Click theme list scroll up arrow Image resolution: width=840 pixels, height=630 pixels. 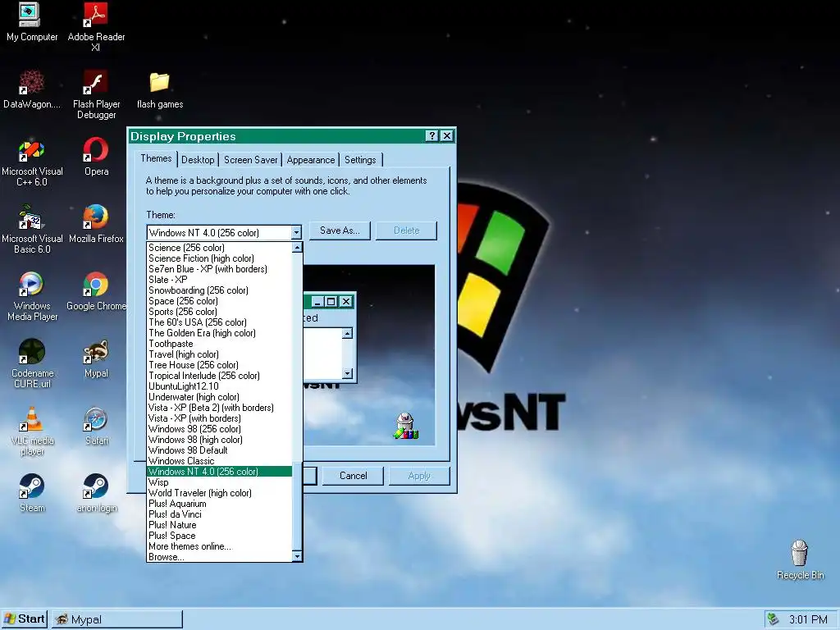(297, 248)
